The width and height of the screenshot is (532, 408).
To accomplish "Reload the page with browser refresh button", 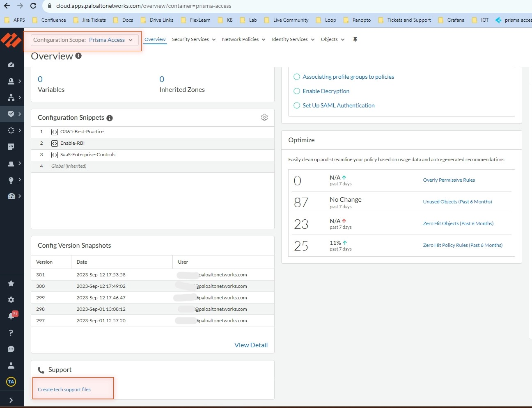I will point(33,6).
